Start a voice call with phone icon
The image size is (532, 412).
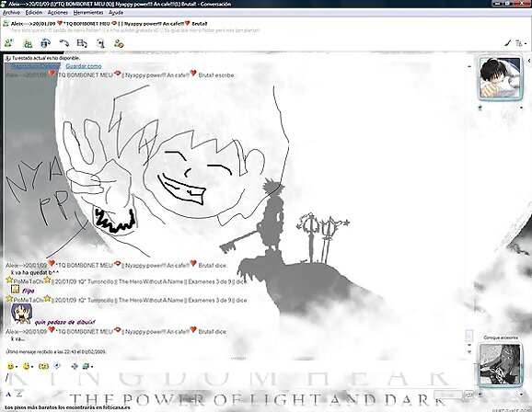(64, 43)
